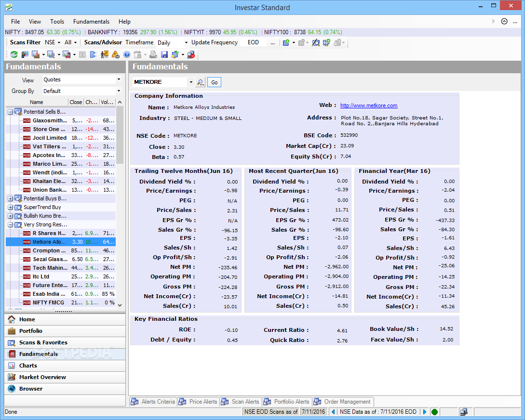Click the tile columns layout icon

point(82,54)
